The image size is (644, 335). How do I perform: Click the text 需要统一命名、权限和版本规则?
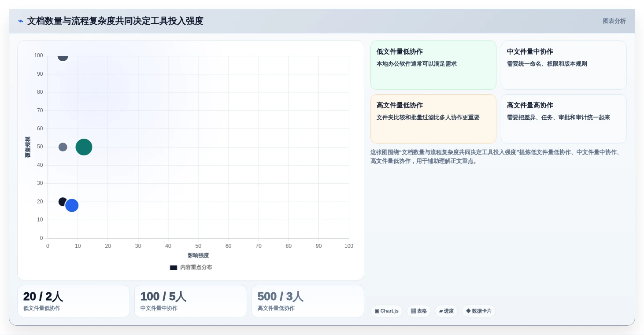coord(547,64)
